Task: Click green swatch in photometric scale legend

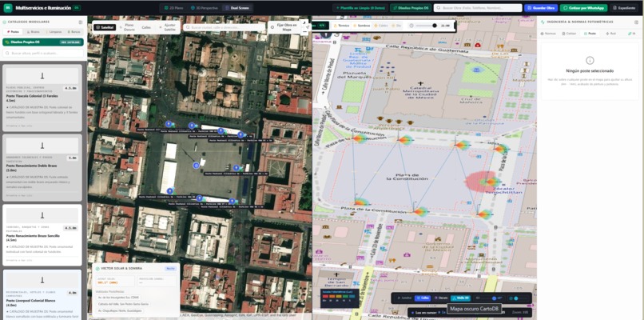Action: point(344,297)
